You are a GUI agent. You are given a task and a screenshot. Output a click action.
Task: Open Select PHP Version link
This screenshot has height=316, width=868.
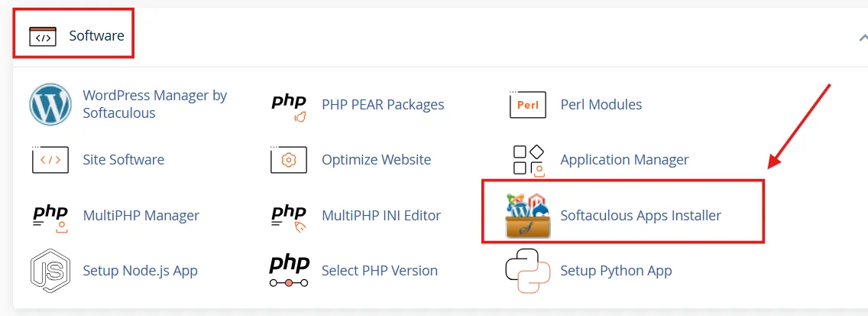[380, 271]
